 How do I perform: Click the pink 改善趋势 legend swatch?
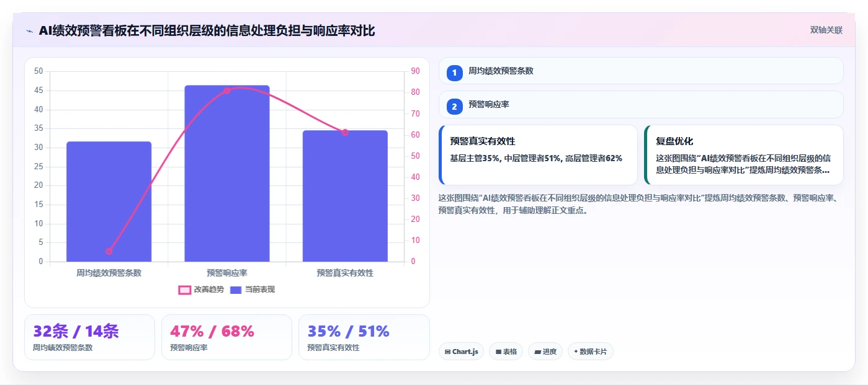[x=184, y=290]
